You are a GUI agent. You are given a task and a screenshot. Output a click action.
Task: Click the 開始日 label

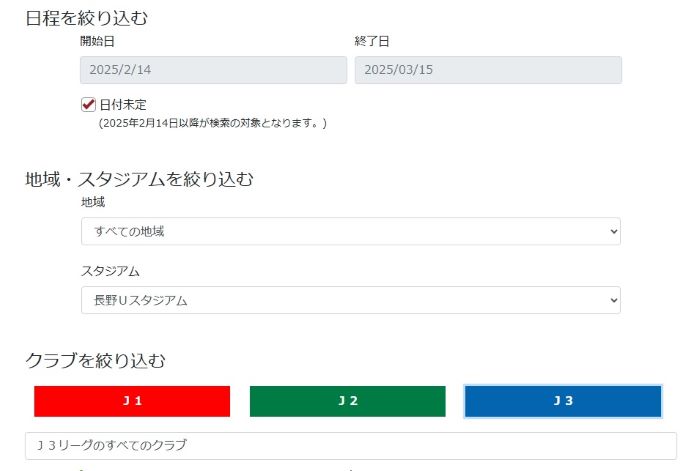click(97, 42)
